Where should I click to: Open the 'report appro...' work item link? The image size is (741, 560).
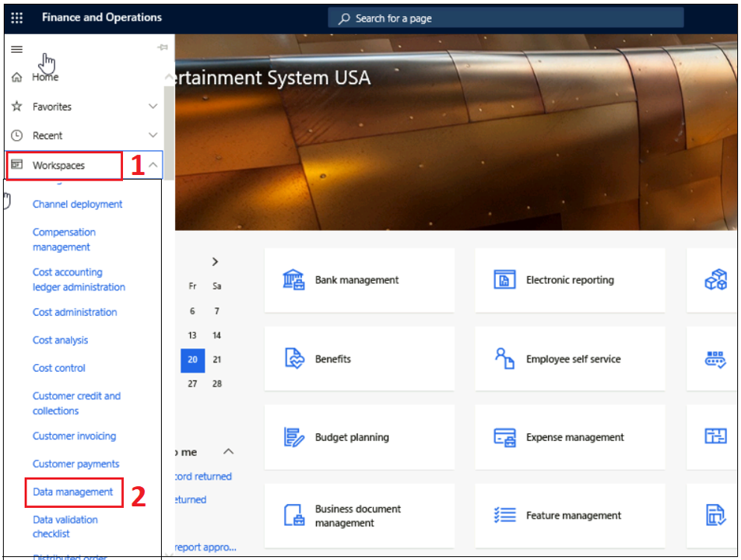[x=205, y=548]
